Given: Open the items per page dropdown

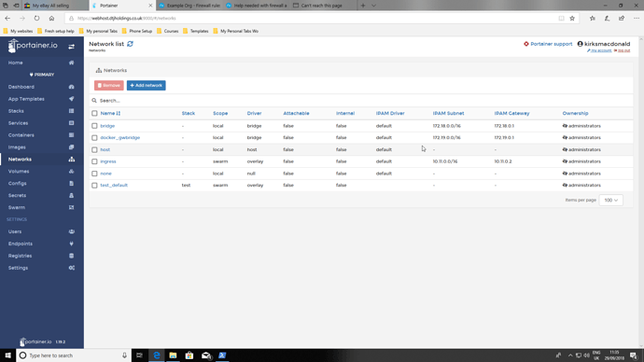Looking at the screenshot, I should (x=610, y=201).
